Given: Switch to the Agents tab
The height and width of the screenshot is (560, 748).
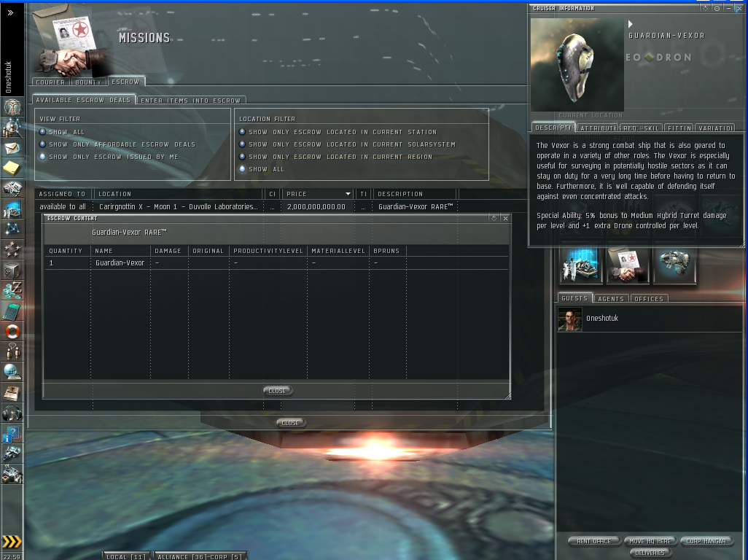Looking at the screenshot, I should (611, 299).
